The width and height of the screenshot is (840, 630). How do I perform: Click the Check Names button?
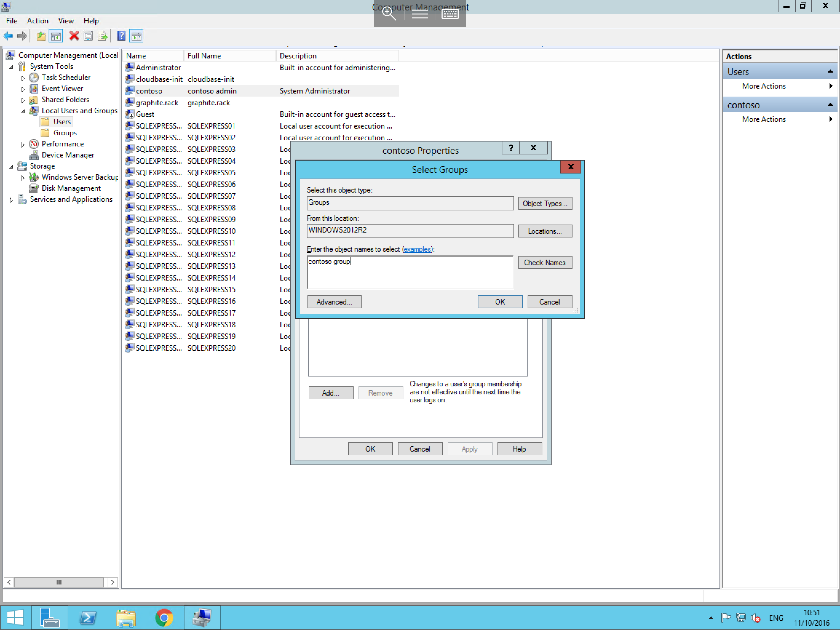tap(545, 262)
